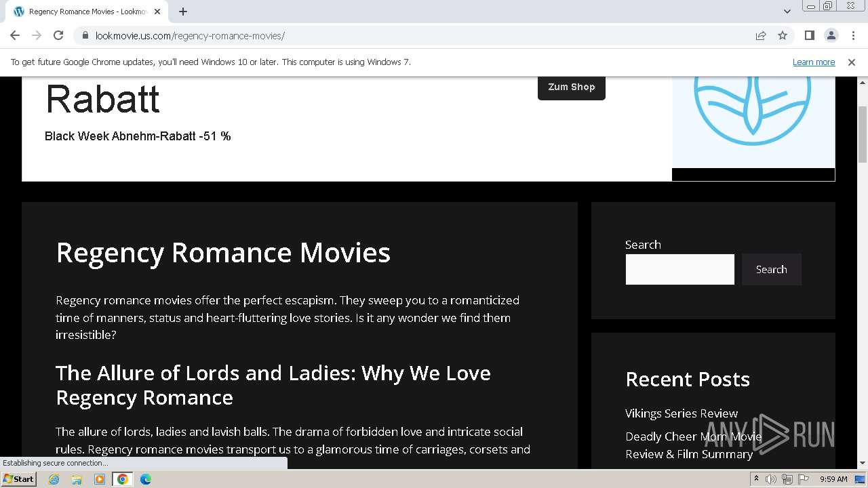
Task: Share this page icon
Action: [x=761, y=35]
